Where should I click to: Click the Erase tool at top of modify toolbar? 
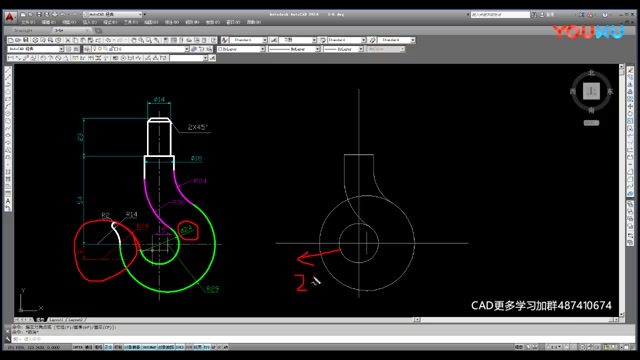(631, 70)
